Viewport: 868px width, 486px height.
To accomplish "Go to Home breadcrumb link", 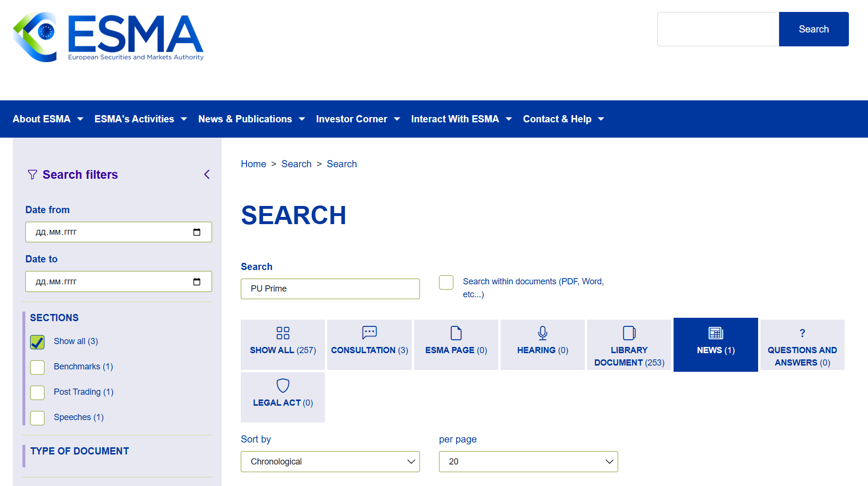I will (x=254, y=164).
